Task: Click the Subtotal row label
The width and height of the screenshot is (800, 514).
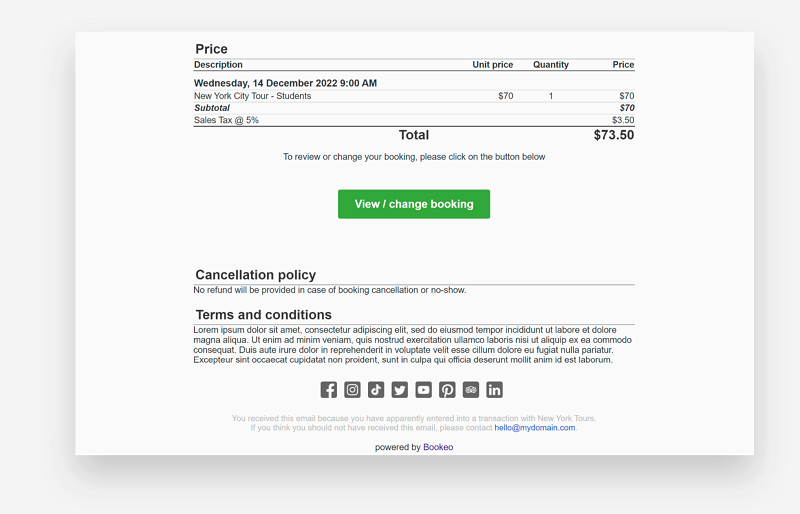Action: (x=212, y=108)
